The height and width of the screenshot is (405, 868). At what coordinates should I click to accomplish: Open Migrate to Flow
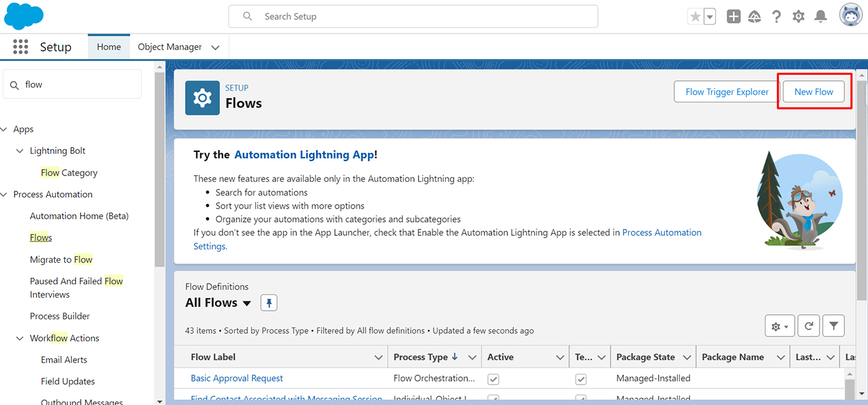pyautogui.click(x=61, y=259)
